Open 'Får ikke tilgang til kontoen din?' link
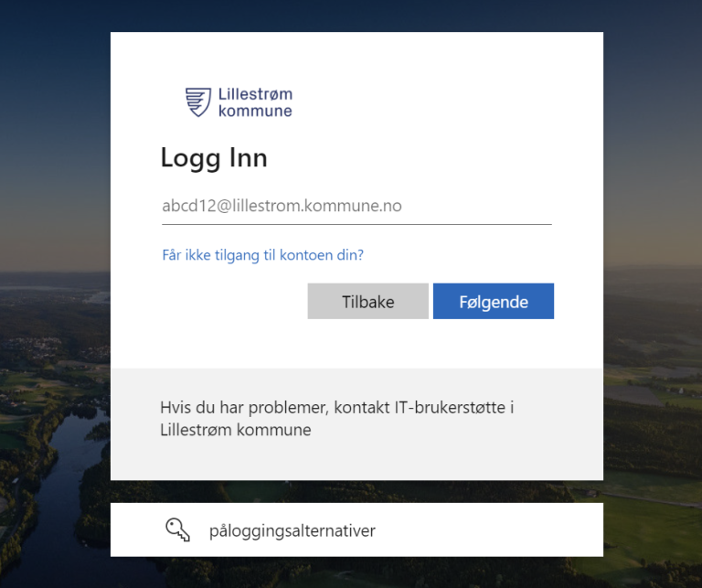 (x=263, y=255)
